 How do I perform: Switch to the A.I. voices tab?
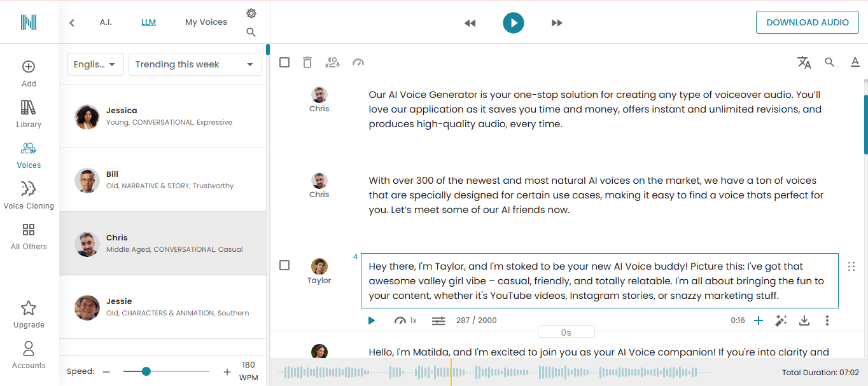(x=106, y=22)
